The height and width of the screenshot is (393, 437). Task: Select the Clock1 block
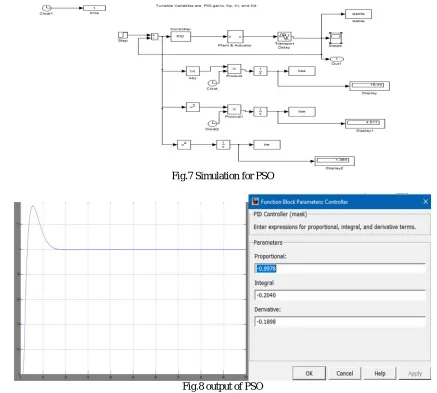[x=46, y=8]
